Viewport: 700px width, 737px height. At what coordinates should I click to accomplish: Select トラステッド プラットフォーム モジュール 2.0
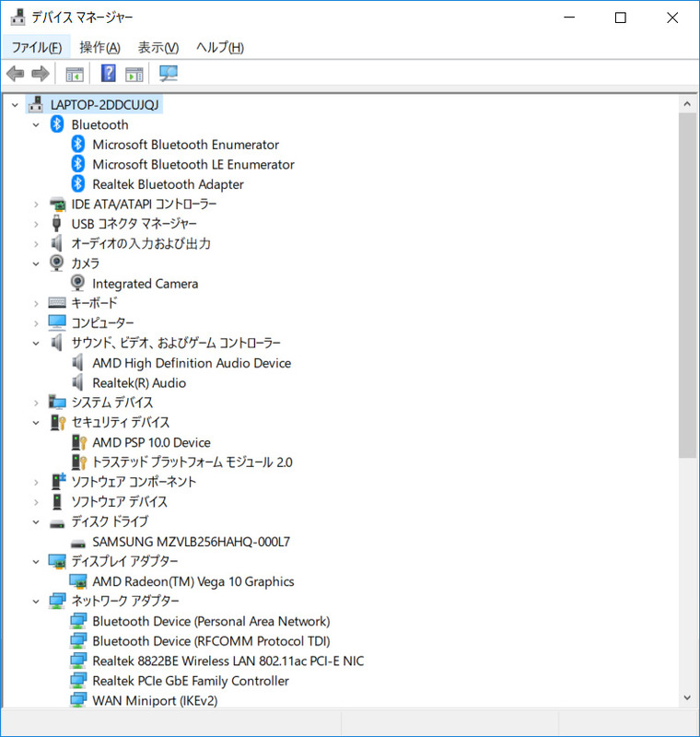[x=192, y=462]
